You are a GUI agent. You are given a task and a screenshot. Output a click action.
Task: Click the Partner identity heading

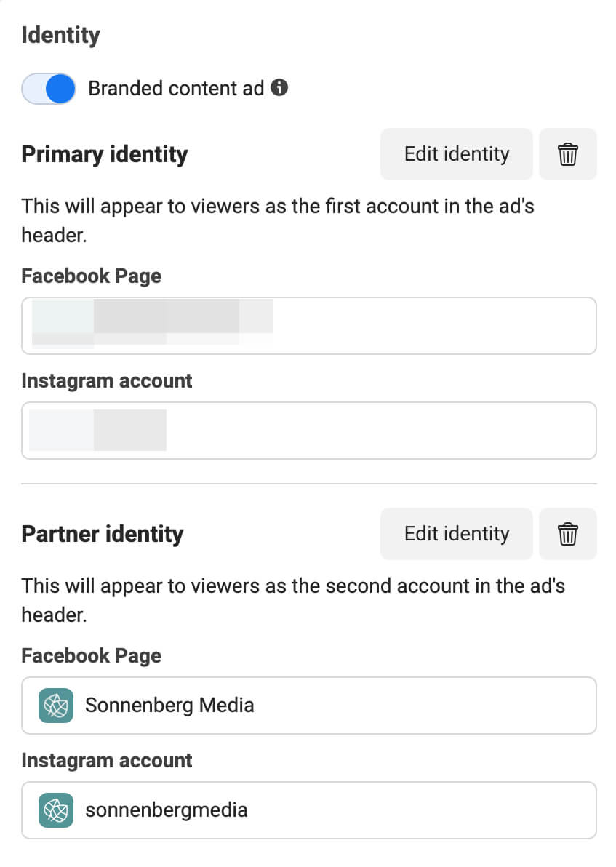pos(103,534)
